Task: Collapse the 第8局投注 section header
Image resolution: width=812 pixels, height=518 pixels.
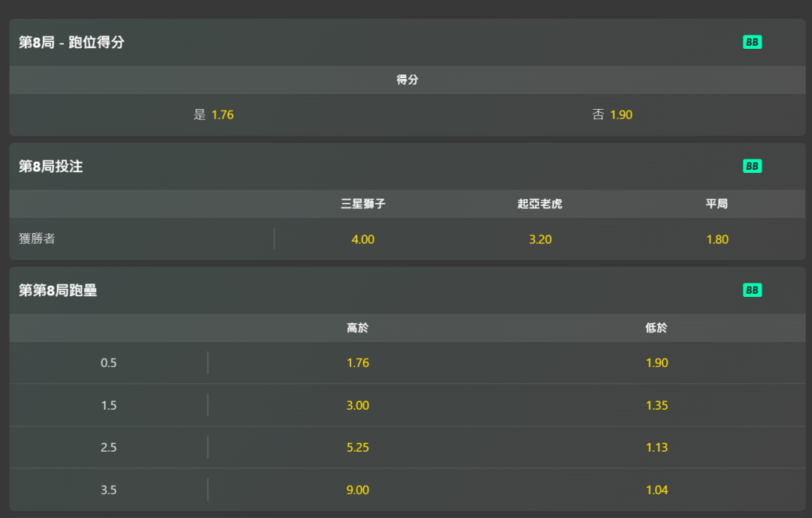Action: [x=407, y=165]
